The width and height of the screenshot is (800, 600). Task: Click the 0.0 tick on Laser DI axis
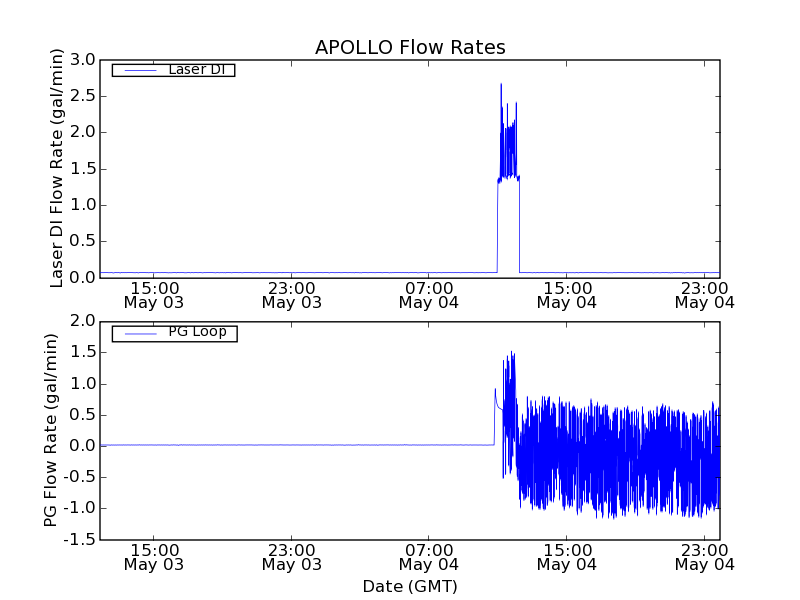83,278
